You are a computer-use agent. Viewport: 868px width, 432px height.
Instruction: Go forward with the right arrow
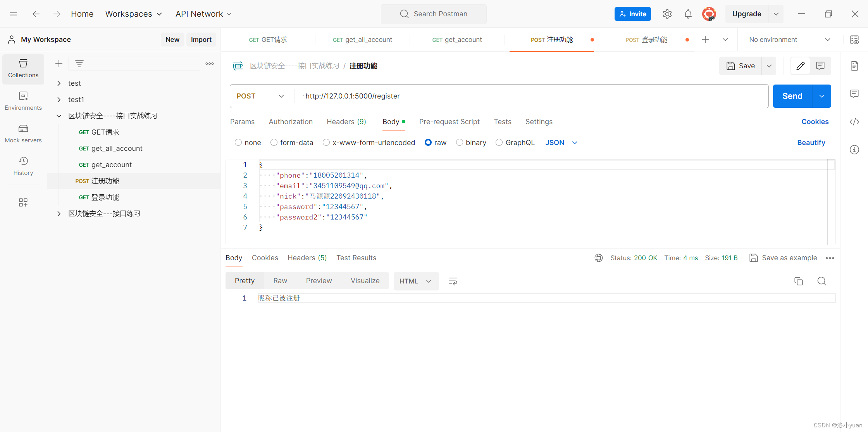[x=57, y=14]
